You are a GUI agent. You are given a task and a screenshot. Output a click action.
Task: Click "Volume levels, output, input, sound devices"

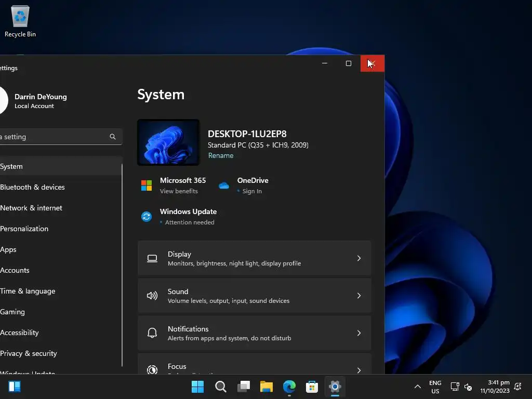(229, 301)
